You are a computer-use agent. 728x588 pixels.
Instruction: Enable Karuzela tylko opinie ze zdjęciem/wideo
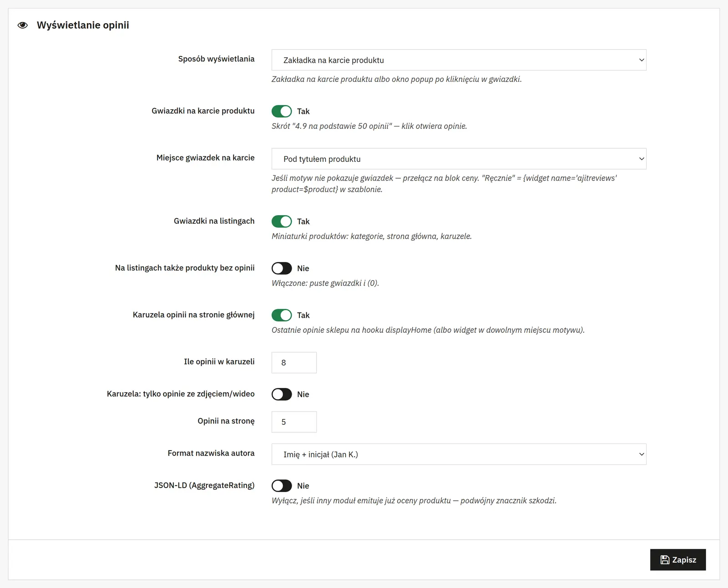point(282,394)
